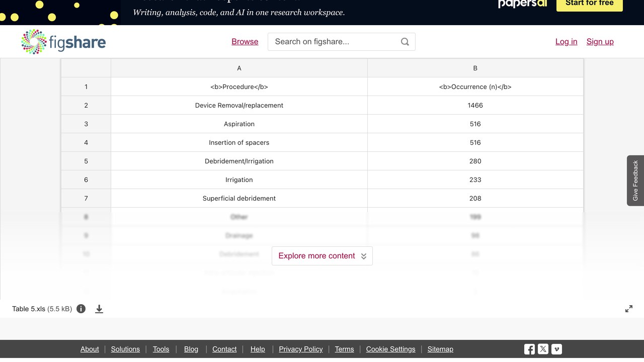This screenshot has width=644, height=362.
Task: Open the figshare logo homepage
Action: pyautogui.click(x=63, y=42)
